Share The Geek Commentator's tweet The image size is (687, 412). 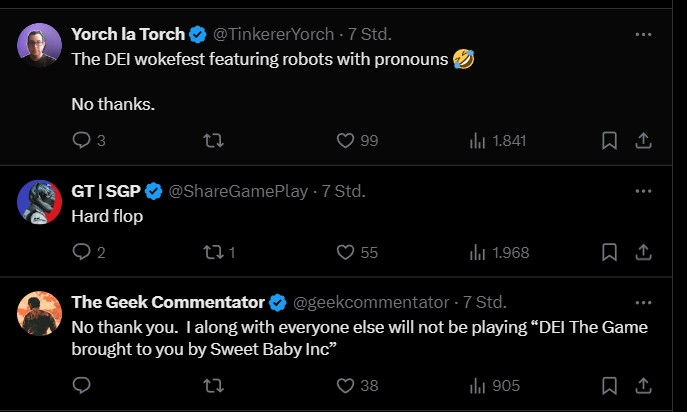[644, 385]
